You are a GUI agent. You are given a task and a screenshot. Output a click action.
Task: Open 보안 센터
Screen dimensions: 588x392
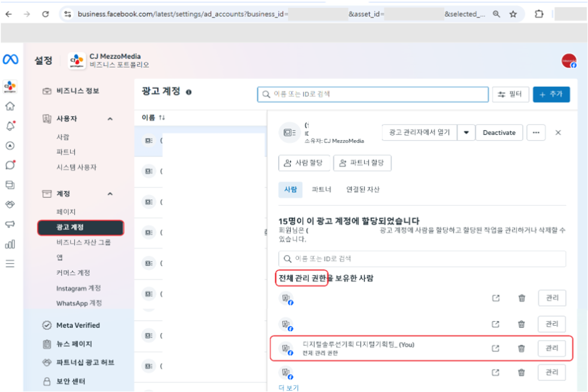pos(64,382)
